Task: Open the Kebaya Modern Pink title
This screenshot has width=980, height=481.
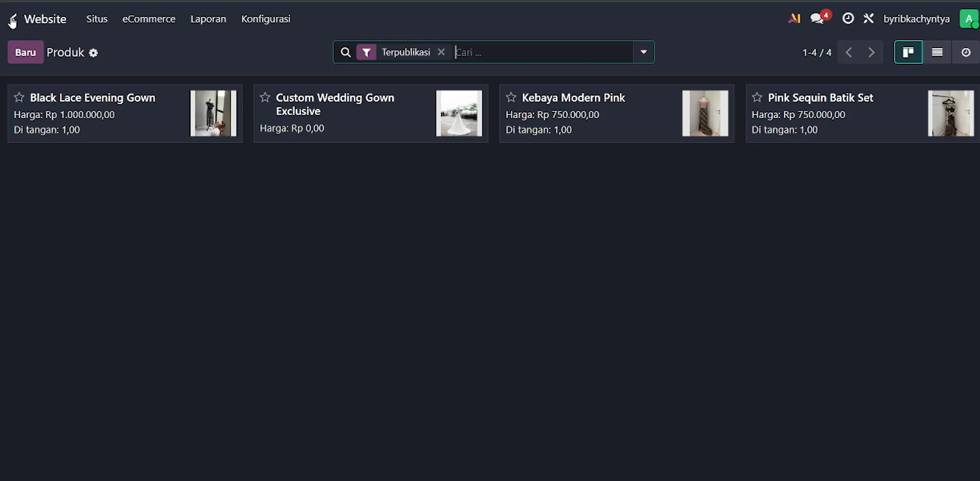Action: [573, 98]
